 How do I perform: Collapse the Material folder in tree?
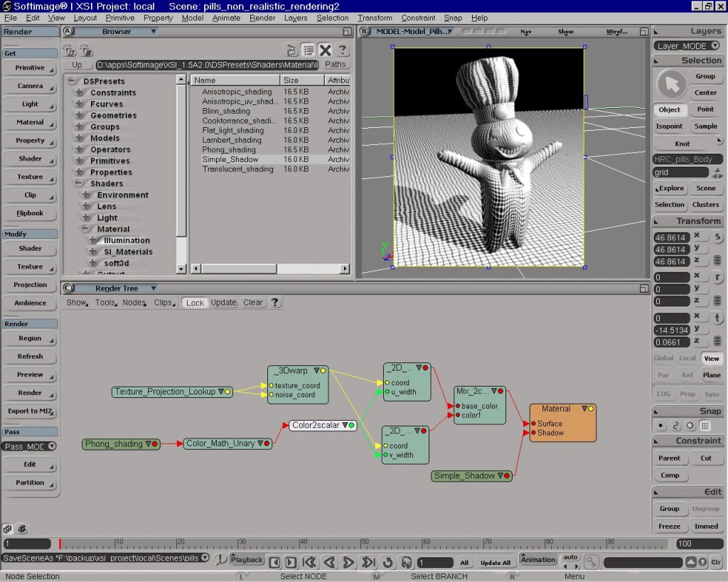point(85,230)
